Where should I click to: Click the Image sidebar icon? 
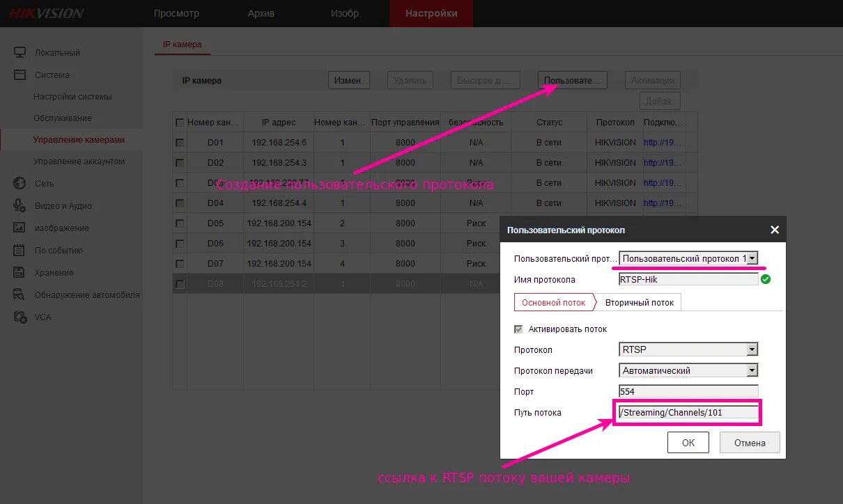coord(20,228)
